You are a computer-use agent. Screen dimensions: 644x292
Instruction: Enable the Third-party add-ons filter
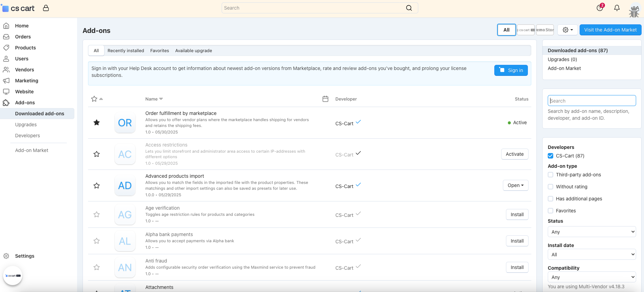pyautogui.click(x=550, y=175)
